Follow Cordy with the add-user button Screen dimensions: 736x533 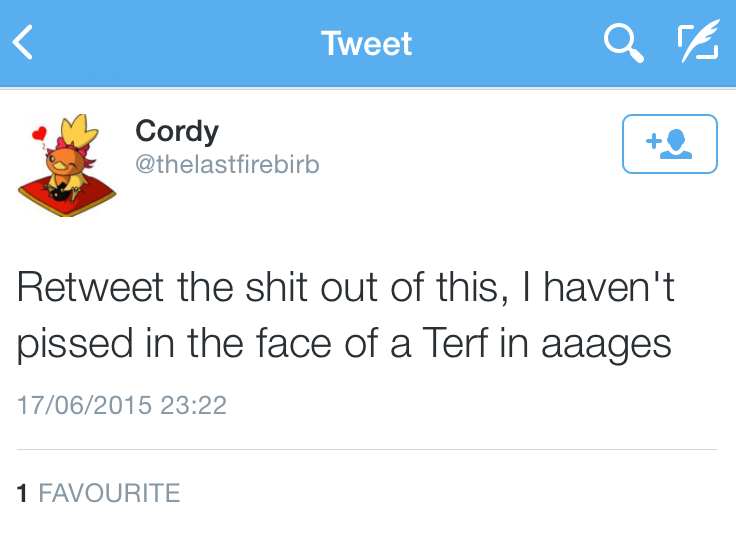tap(669, 144)
